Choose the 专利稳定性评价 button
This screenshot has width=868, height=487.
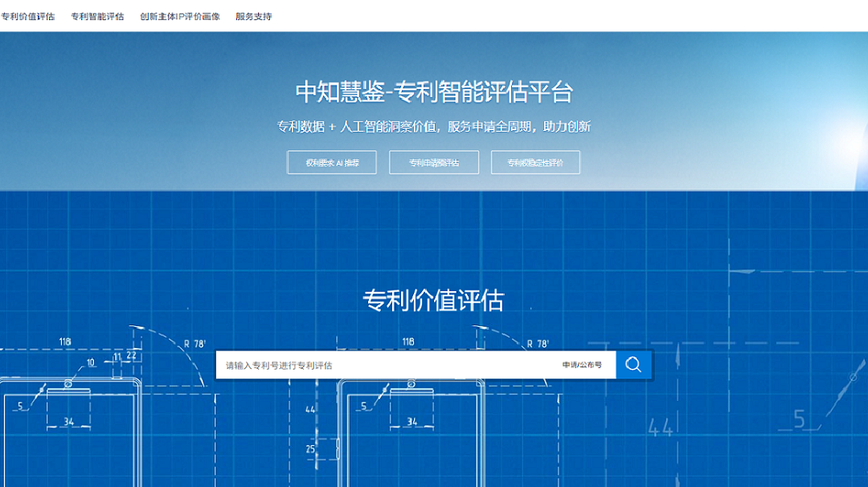point(535,162)
